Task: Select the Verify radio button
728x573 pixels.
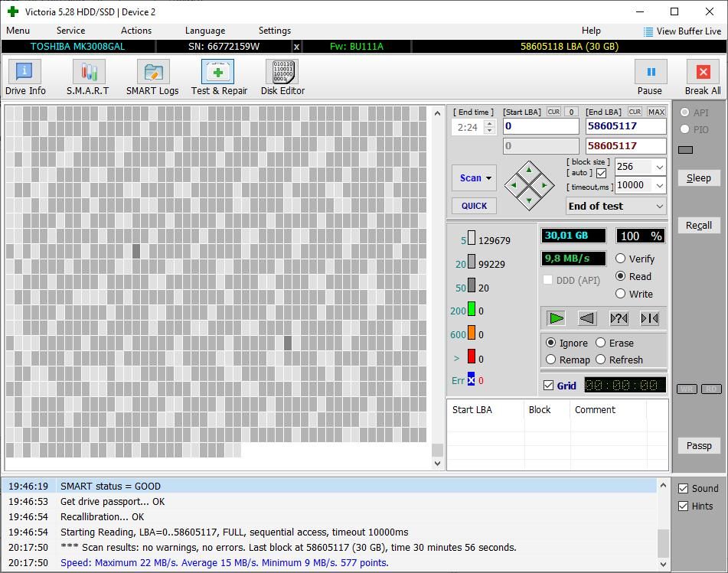Action: (620, 259)
